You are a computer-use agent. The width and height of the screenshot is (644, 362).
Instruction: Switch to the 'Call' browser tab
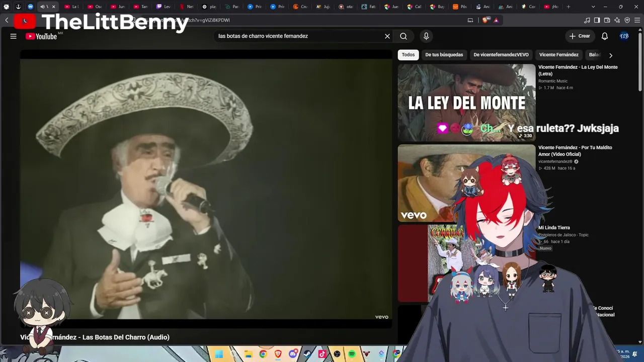pyautogui.click(x=414, y=7)
